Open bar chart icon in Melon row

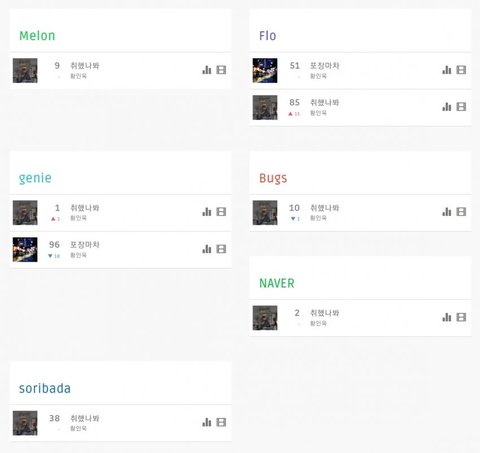pos(207,70)
